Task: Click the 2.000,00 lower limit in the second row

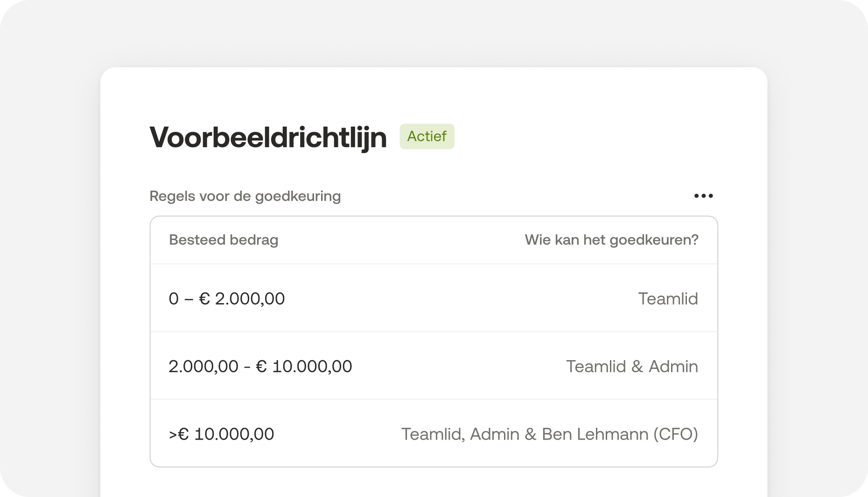Action: (x=203, y=366)
